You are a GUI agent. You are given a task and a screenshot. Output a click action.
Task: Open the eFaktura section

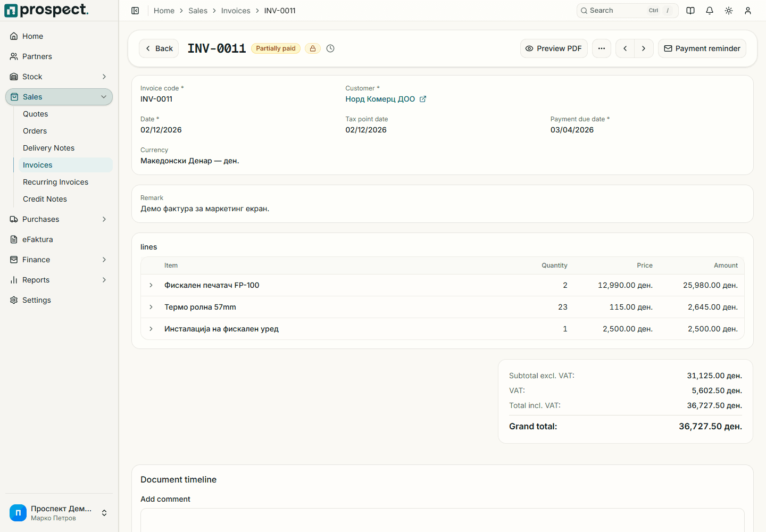[59, 239]
